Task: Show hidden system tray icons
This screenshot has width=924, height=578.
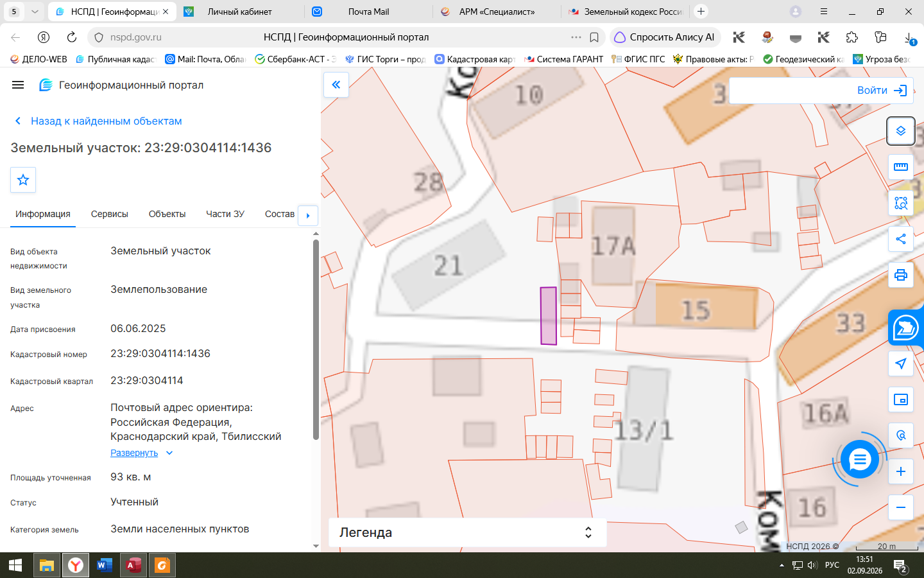Action: [782, 565]
